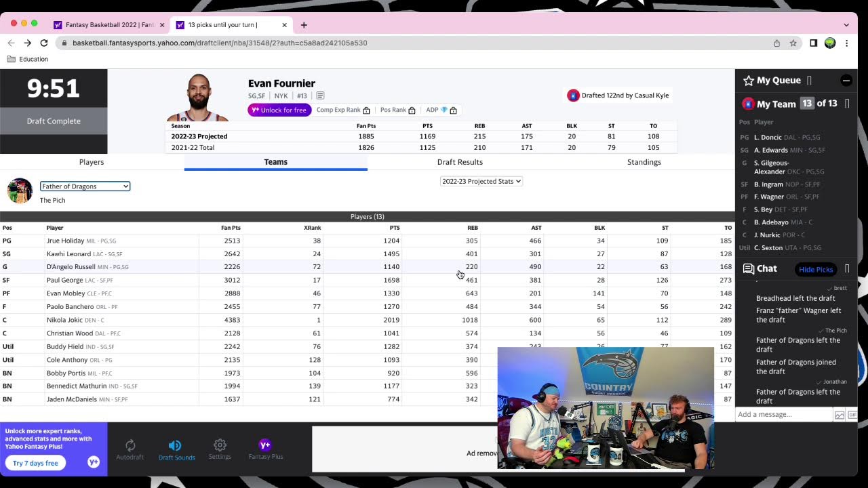The height and width of the screenshot is (488, 868).
Task: Switch to the Standings tab
Action: coord(644,162)
